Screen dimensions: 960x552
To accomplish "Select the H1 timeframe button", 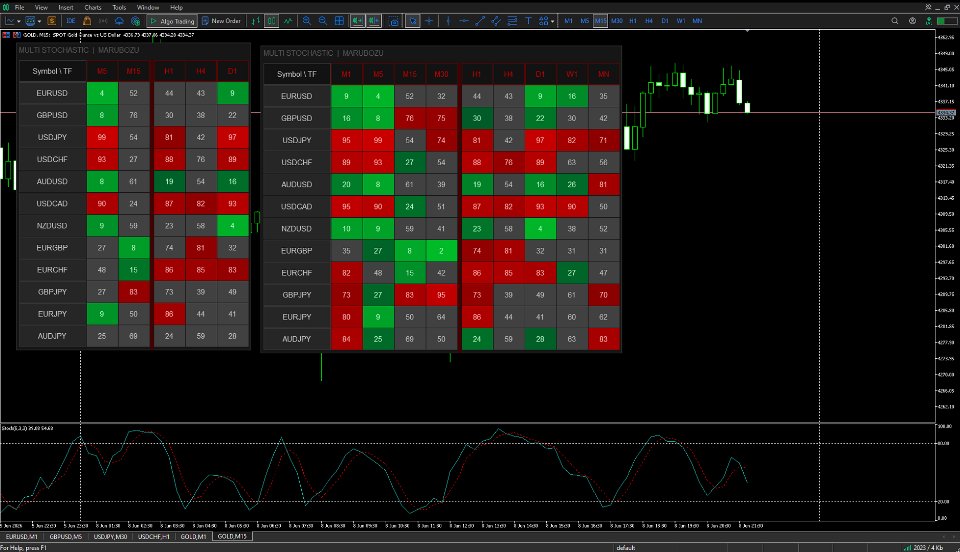I will [x=633, y=21].
